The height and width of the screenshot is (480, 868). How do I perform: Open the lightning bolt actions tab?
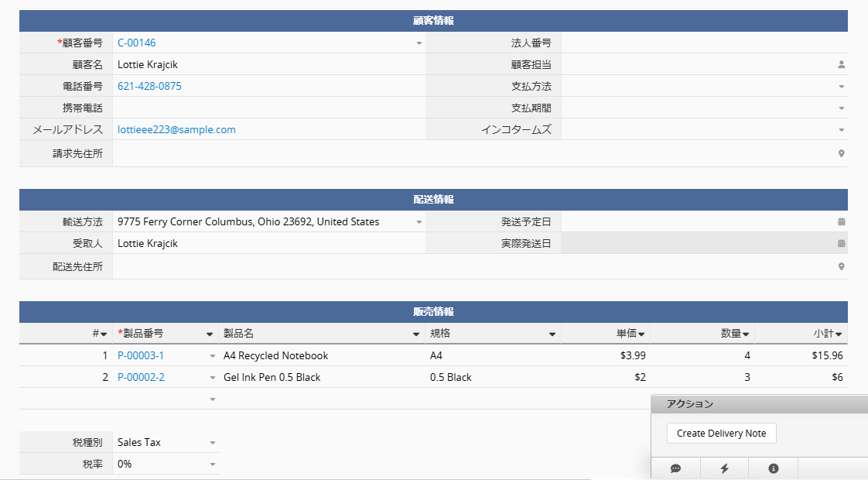[x=724, y=468]
